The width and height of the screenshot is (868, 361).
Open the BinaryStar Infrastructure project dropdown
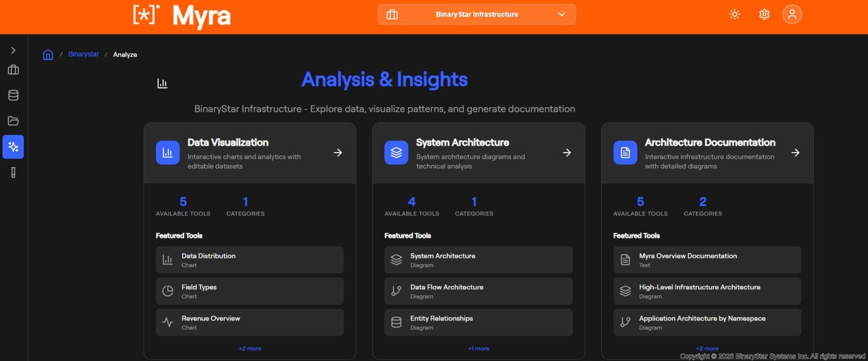(x=477, y=15)
